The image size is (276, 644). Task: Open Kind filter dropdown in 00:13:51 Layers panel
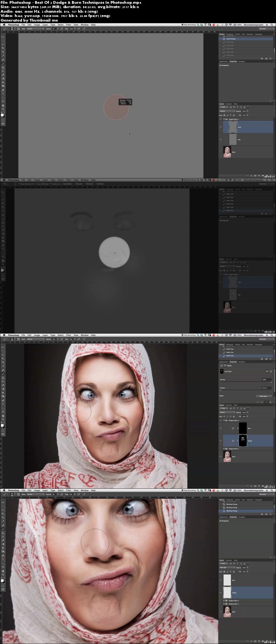[223, 408]
